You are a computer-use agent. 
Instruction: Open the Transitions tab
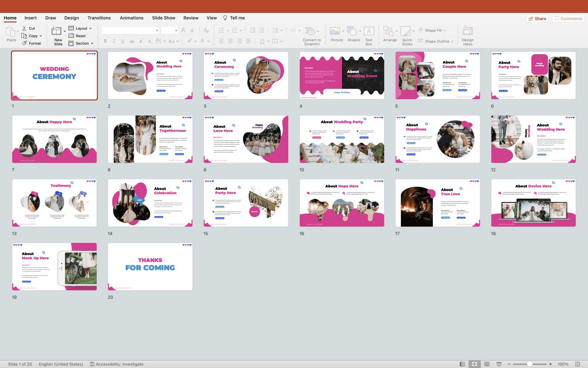(x=99, y=18)
